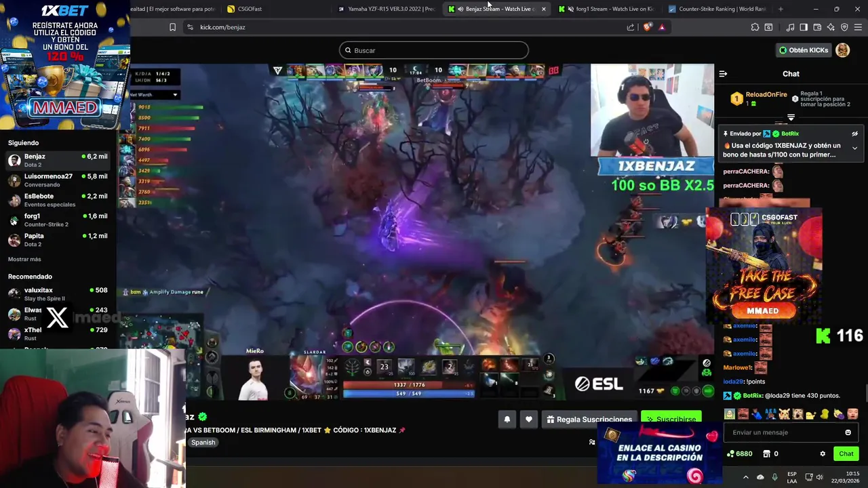Share this page from address bar
Image resolution: width=868 pixels, height=488 pixels.
coord(631,27)
